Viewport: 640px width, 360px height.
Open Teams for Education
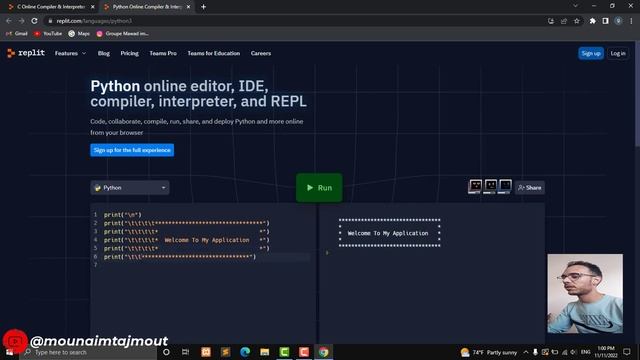(x=213, y=53)
